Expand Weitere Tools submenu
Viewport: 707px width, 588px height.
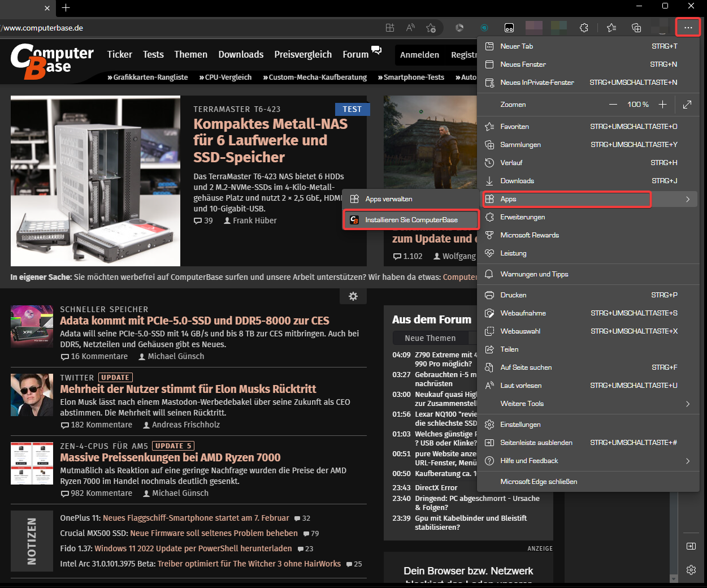point(588,404)
